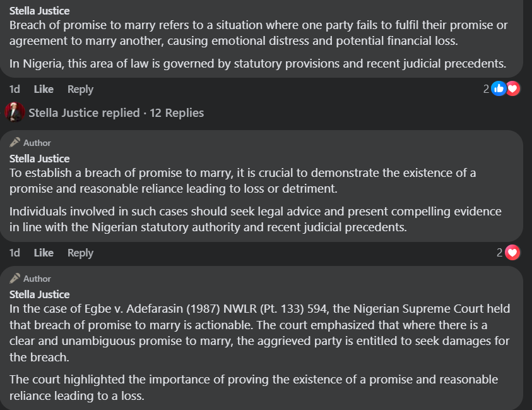Open the 1d timestamp under the second comment
The height and width of the screenshot is (410, 532).
click(15, 253)
